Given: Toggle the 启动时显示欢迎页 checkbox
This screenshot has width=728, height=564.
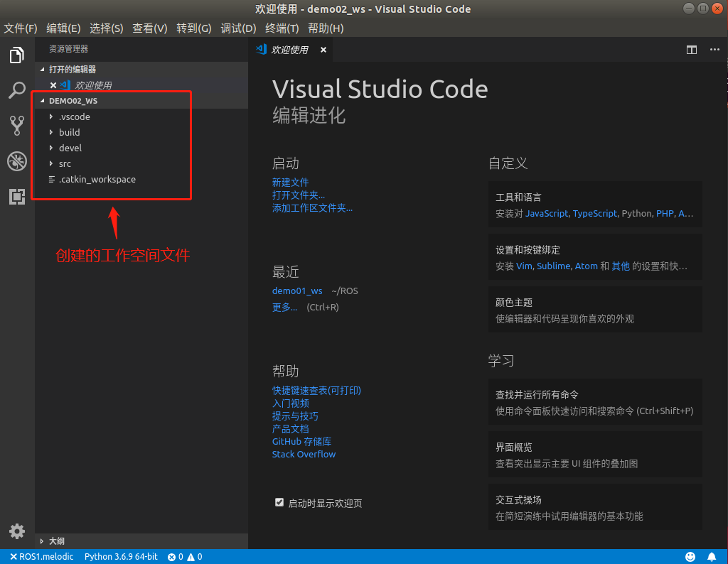Looking at the screenshot, I should point(279,502).
